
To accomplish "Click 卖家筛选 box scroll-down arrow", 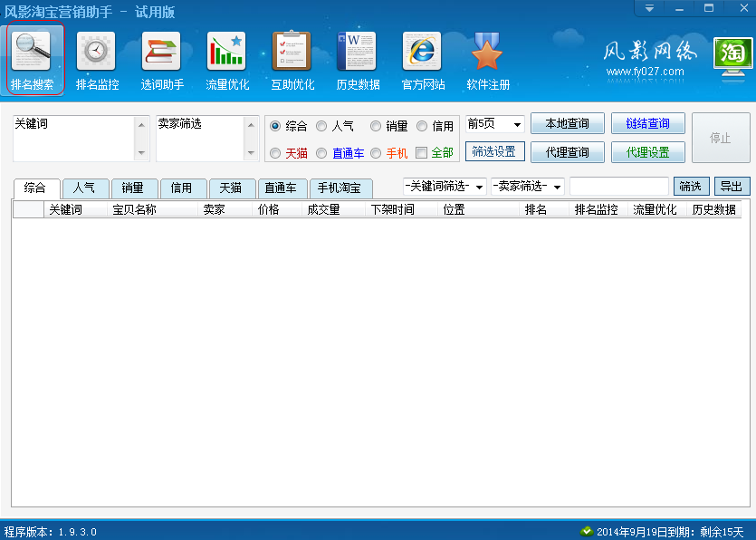I will click(251, 152).
